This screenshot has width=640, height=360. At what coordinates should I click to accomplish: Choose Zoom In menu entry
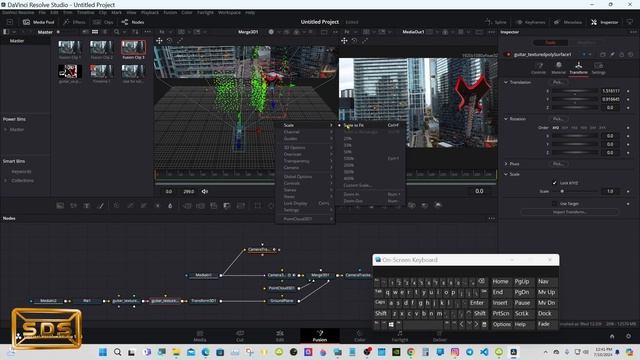[370, 194]
